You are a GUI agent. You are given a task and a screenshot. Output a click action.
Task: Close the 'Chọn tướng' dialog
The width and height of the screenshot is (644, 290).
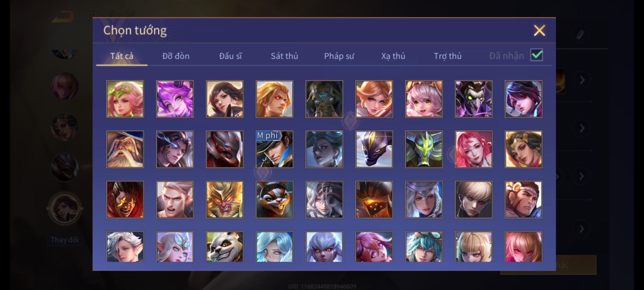coord(539,30)
